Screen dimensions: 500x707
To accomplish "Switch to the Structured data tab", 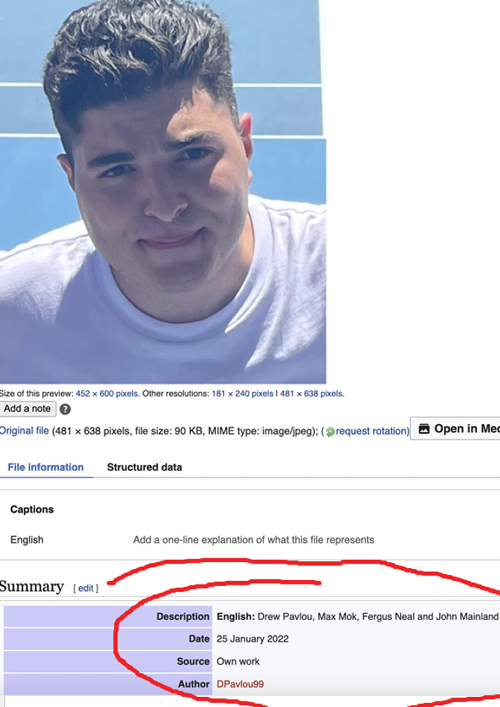I will pyautogui.click(x=144, y=467).
